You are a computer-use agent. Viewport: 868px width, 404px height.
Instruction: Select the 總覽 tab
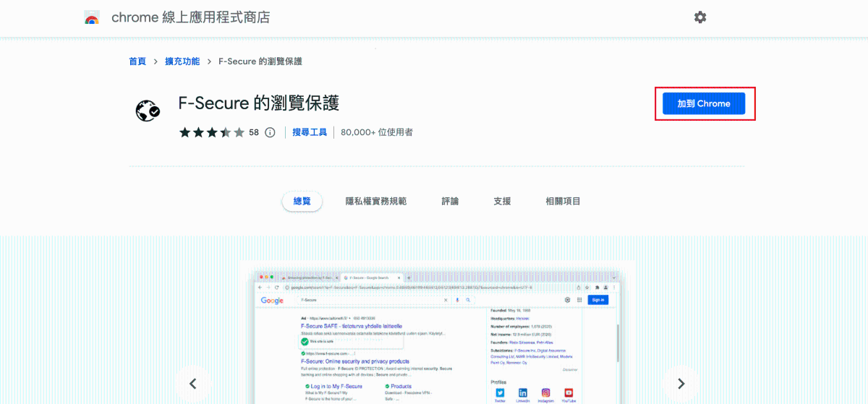(302, 201)
